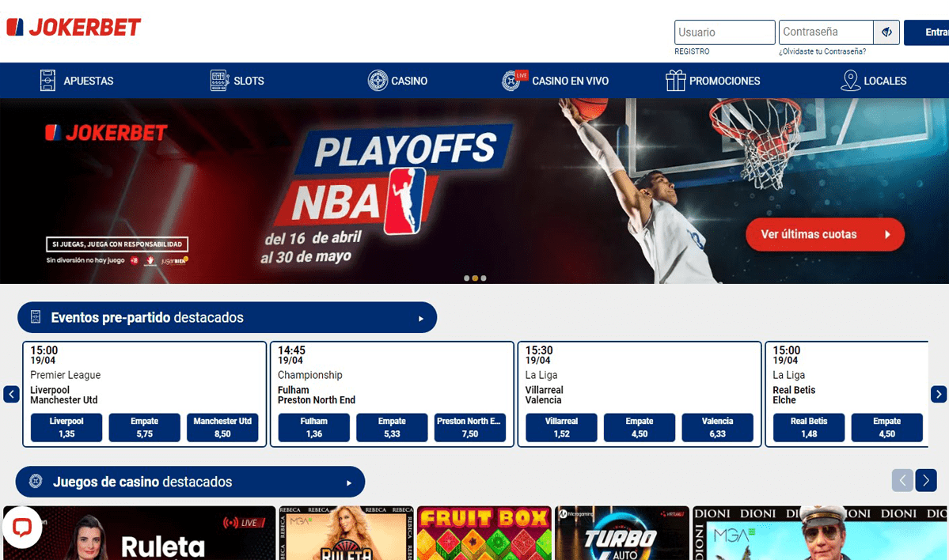The width and height of the screenshot is (949, 560).
Task: Click the Slots machine icon
Action: click(x=219, y=81)
